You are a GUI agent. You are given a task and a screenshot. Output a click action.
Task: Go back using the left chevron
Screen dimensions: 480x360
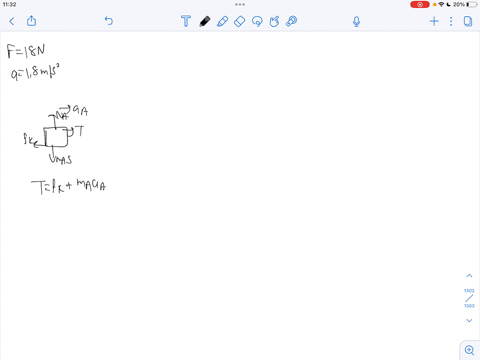click(12, 22)
